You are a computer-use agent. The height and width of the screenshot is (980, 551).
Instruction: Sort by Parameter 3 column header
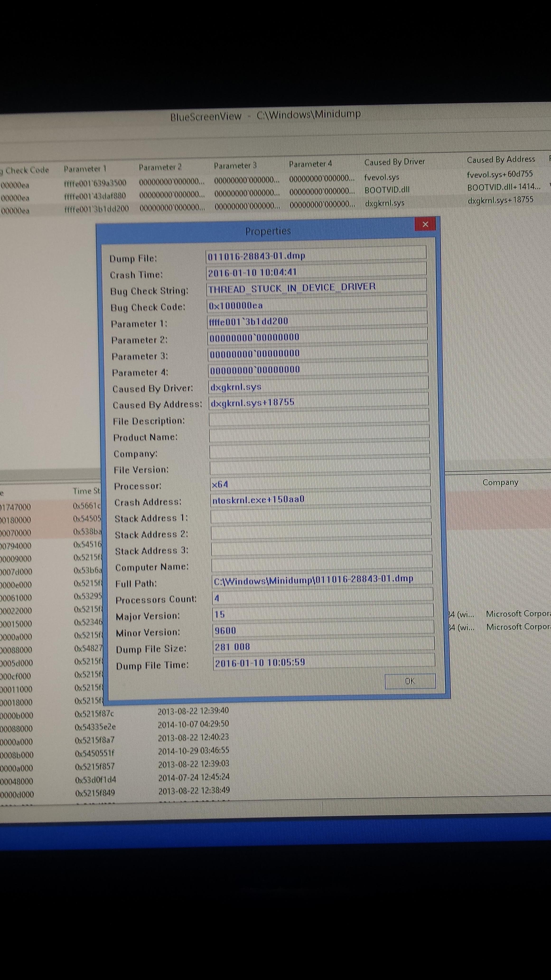point(235,165)
